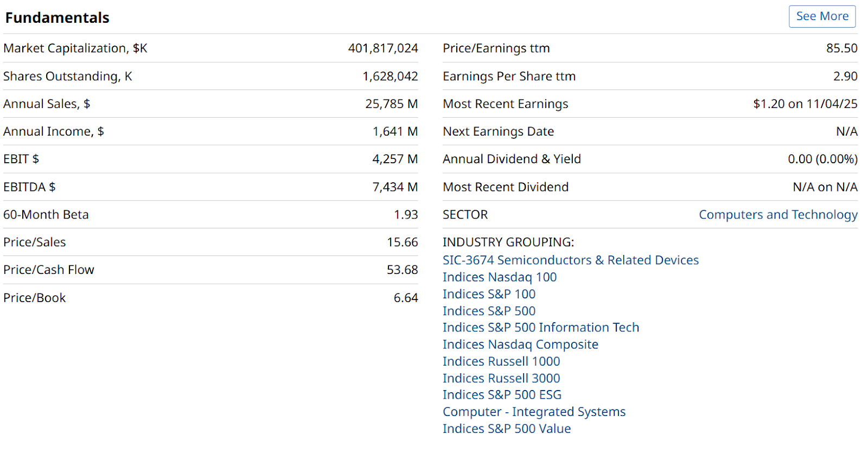Screen dimensions: 868x460
Task: Follow the Indices S&P 500 link
Action: click(489, 311)
